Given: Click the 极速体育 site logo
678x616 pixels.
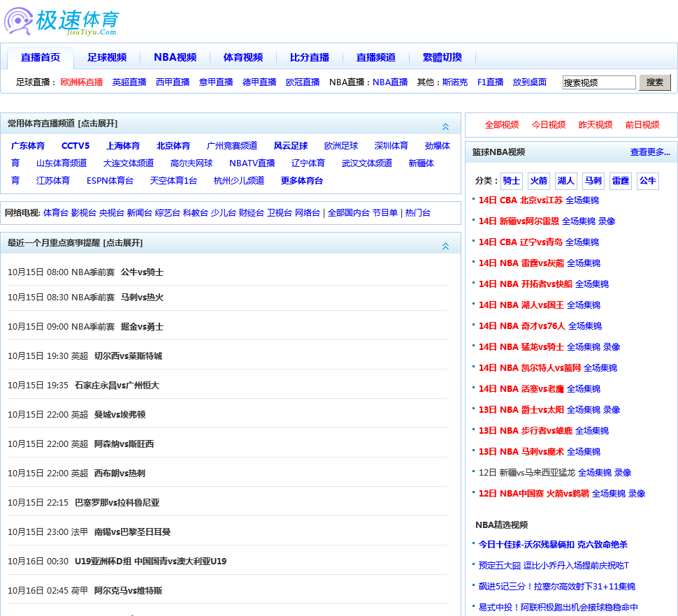Looking at the screenshot, I should (x=62, y=22).
